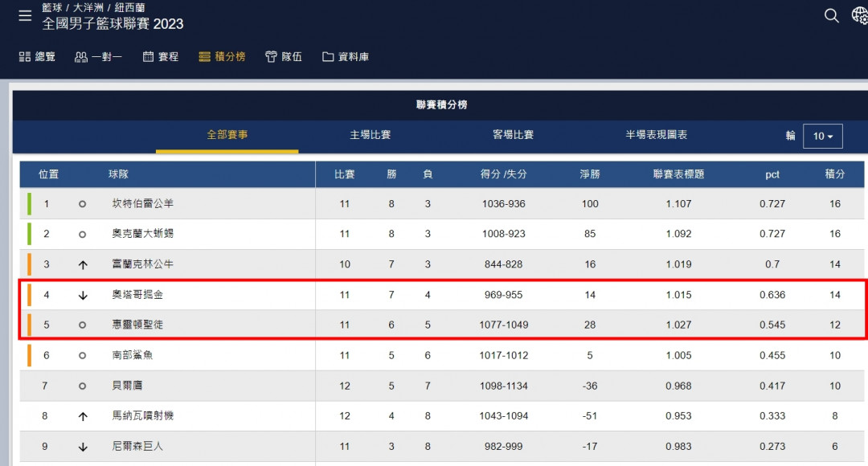
Task: Open the globe language settings icon
Action: (860, 15)
